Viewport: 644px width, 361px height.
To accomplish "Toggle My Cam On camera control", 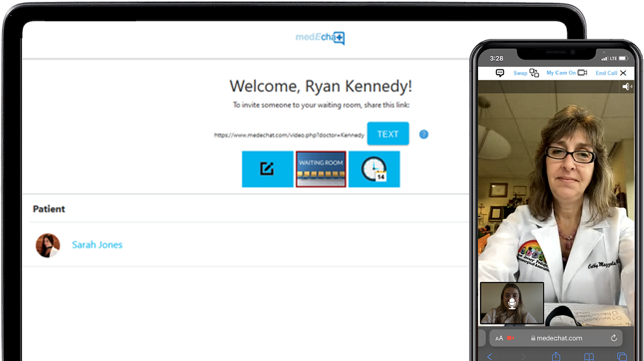I will (x=582, y=73).
